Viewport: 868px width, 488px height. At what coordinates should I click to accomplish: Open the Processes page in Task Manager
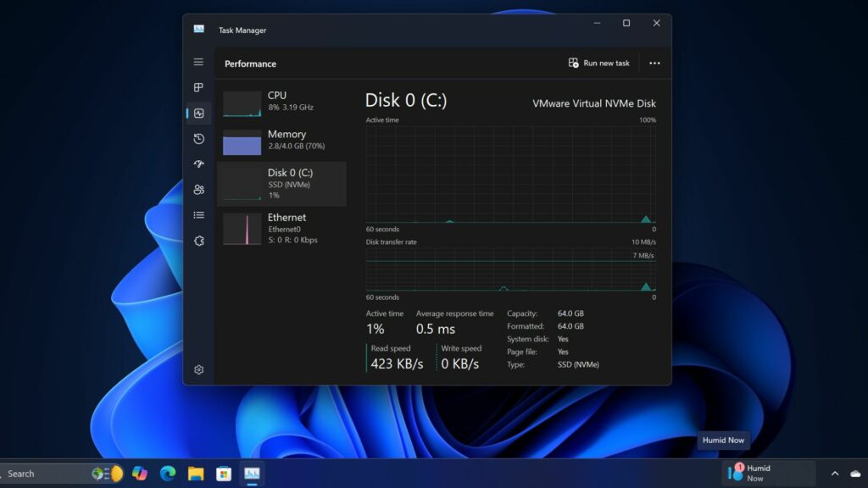[x=198, y=86]
